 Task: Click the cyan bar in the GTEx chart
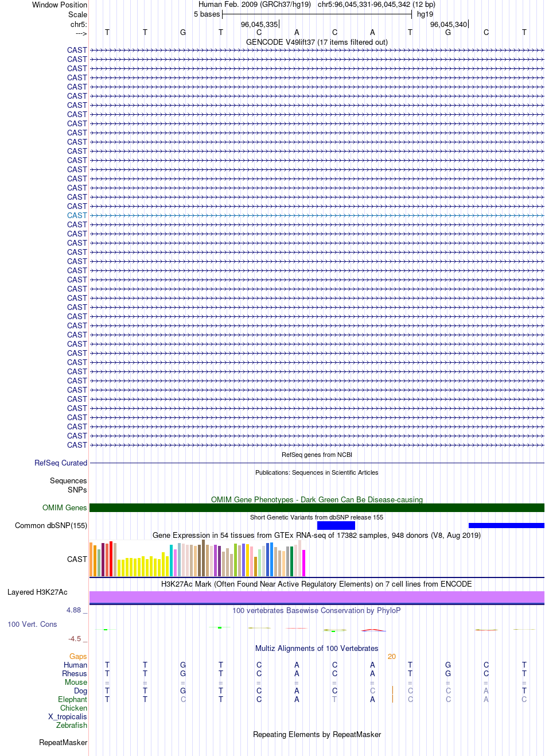172,560
